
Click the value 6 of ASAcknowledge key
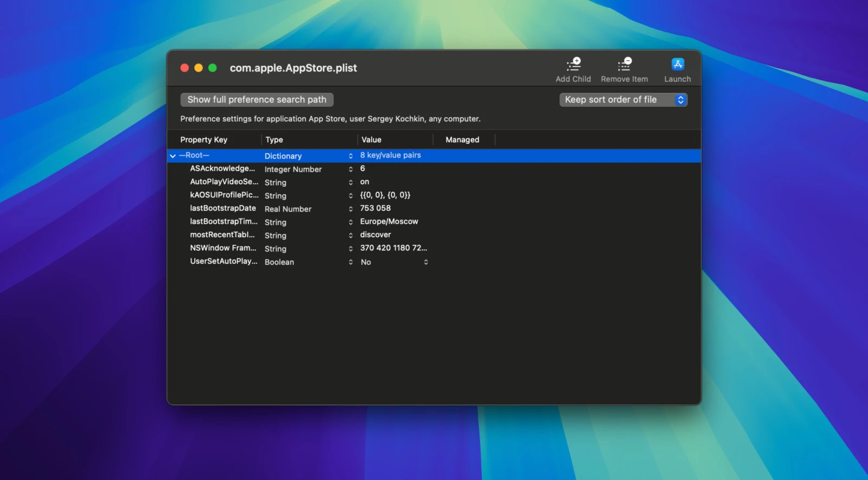click(x=362, y=169)
